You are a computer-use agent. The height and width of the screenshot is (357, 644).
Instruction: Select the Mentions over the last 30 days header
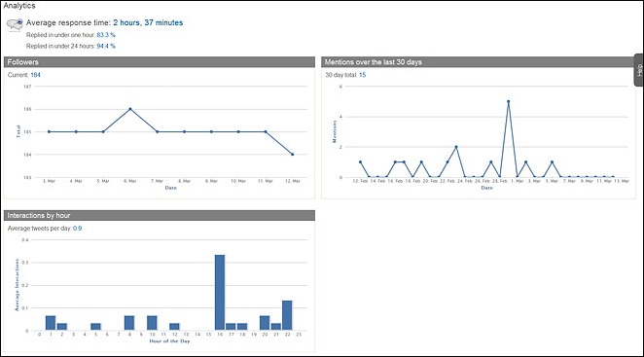point(478,62)
